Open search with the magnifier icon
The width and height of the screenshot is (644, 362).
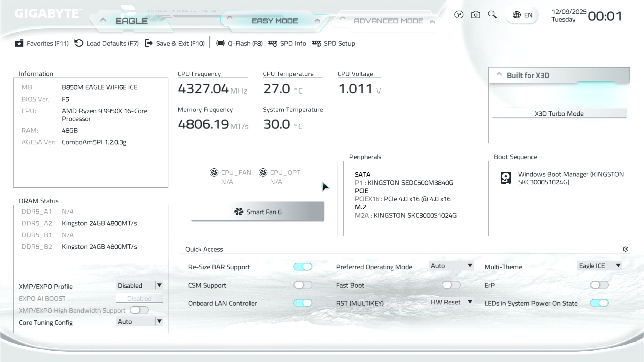tap(492, 15)
